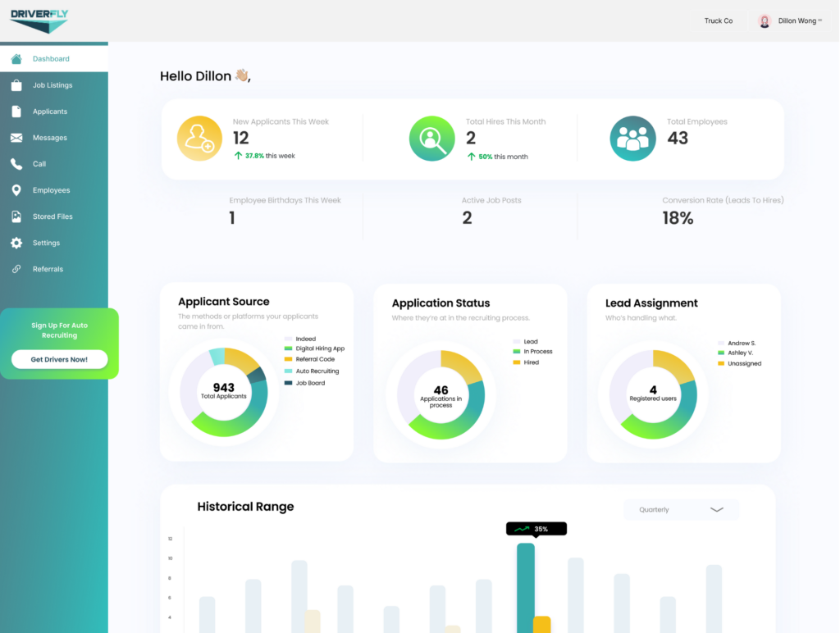Image resolution: width=840 pixels, height=633 pixels.
Task: Click the Truck Co company button
Action: (719, 20)
